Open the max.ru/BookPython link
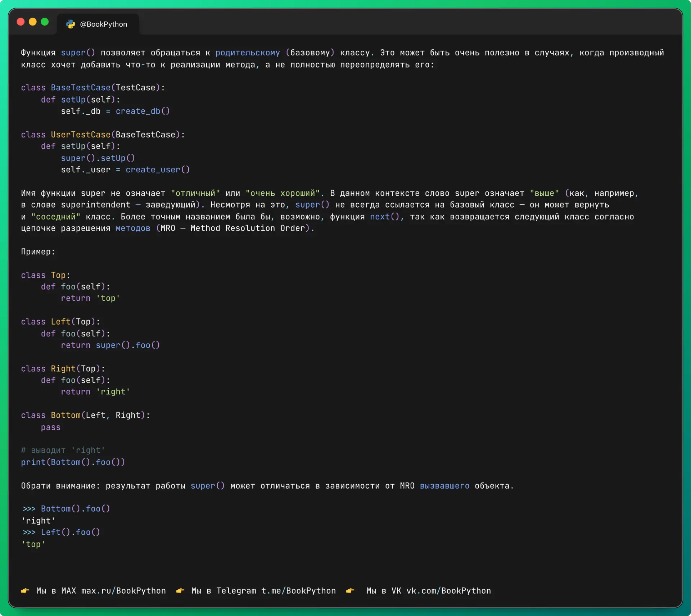Screen dimensions: 691x616 [123, 591]
